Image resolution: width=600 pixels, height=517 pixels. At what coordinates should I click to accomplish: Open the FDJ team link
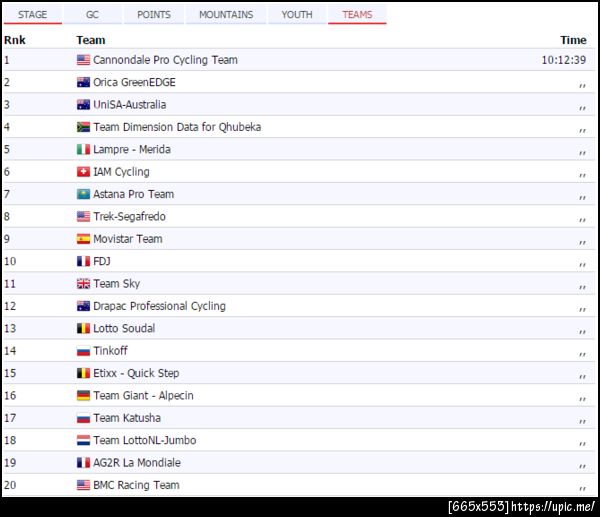click(x=102, y=261)
